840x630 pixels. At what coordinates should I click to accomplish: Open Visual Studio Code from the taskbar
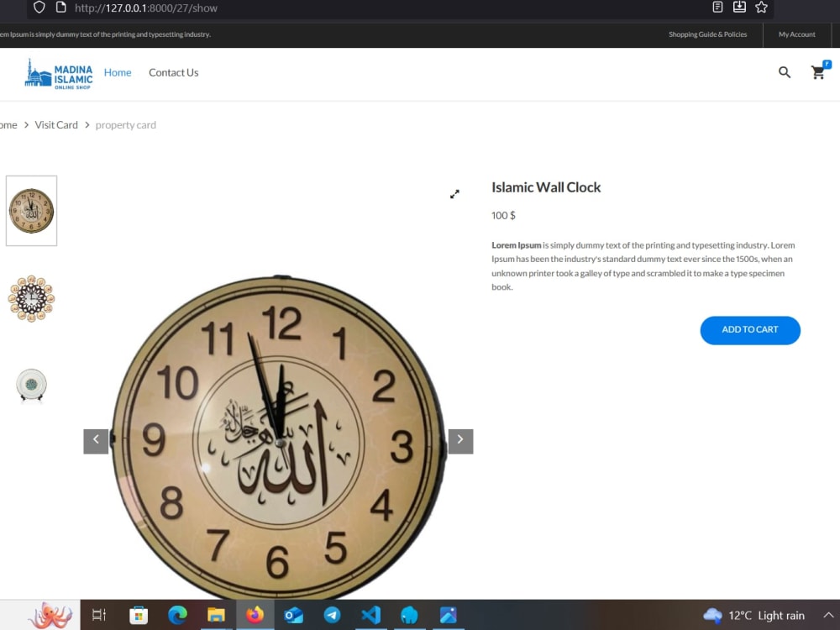370,615
